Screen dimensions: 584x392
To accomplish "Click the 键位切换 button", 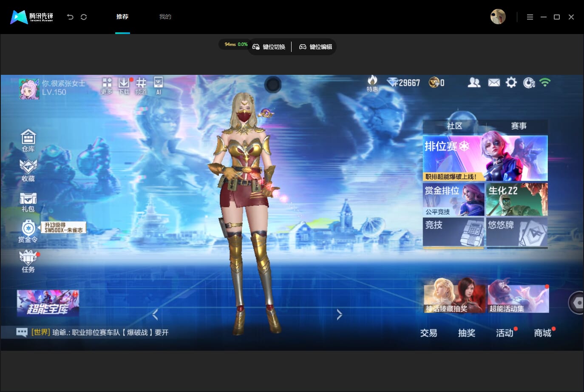I will [x=269, y=47].
